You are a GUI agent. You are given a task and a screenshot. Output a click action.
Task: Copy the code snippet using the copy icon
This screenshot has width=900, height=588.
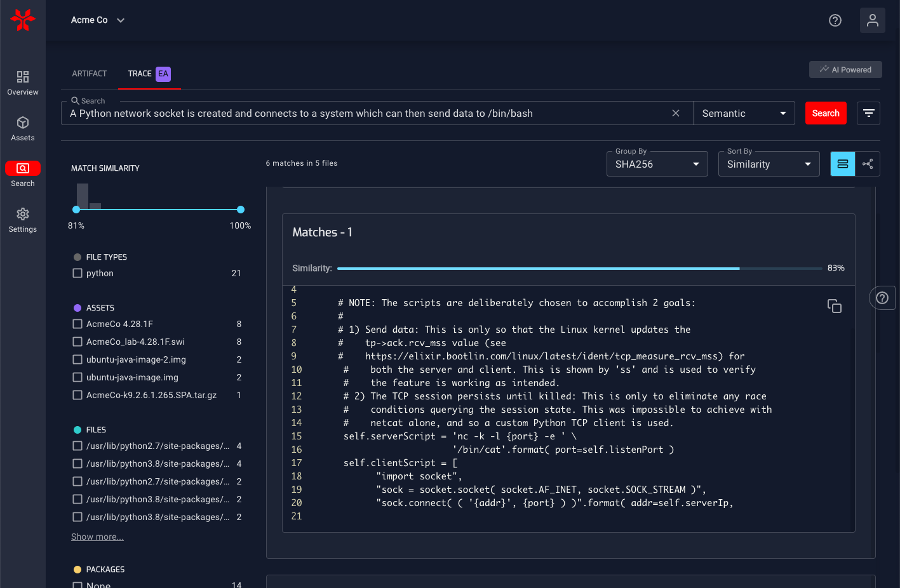[834, 305]
